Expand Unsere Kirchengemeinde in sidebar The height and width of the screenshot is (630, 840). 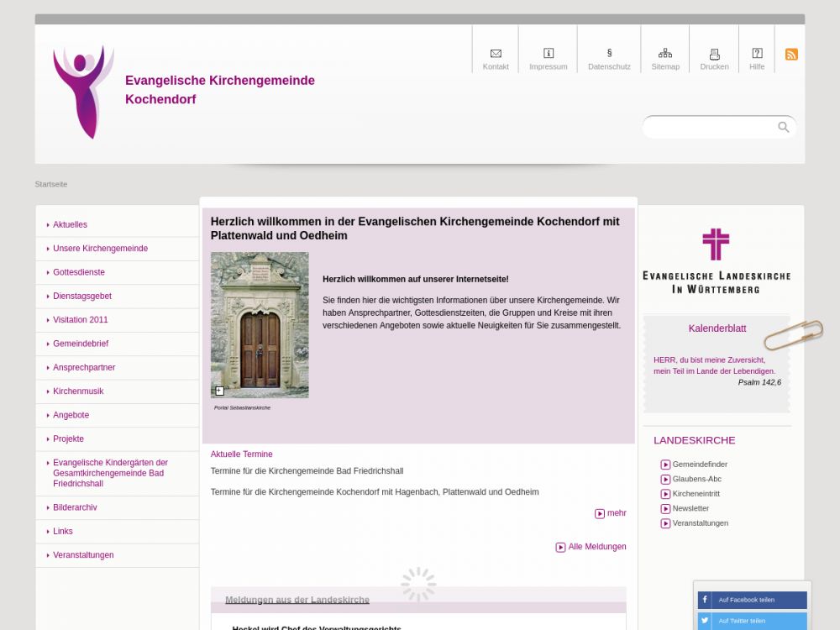(100, 249)
